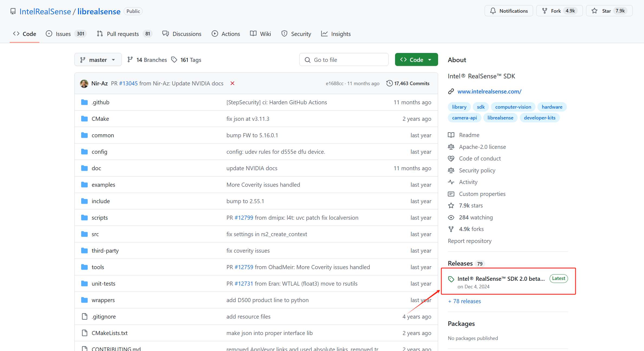644x351 pixels.
Task: Open PR #13045 link in commit message
Action: click(x=128, y=83)
